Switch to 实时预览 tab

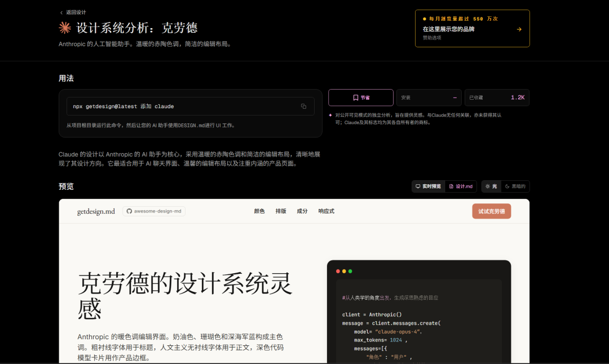pyautogui.click(x=429, y=187)
